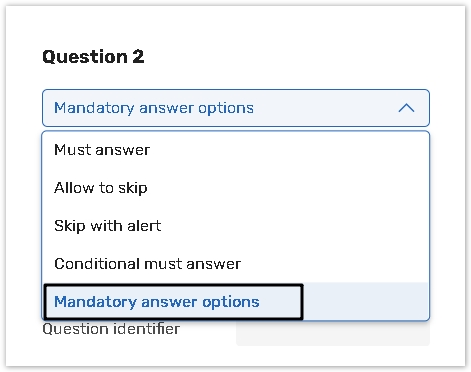Screen dimensions: 471x372
Task: Set the question to Must answer
Action: tap(236, 150)
